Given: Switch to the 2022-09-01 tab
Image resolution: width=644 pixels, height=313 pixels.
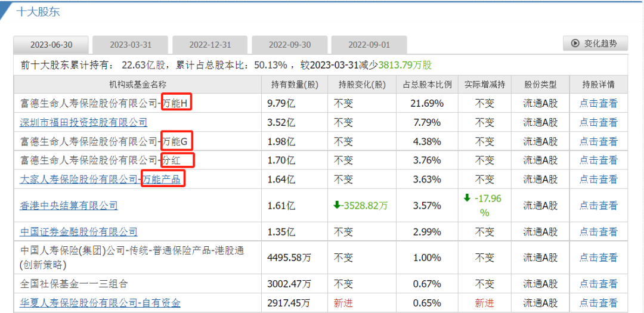Looking at the screenshot, I should [369, 45].
